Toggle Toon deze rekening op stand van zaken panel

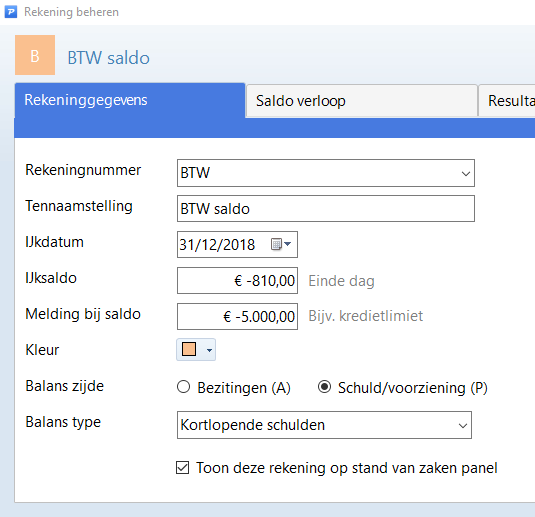(x=183, y=468)
